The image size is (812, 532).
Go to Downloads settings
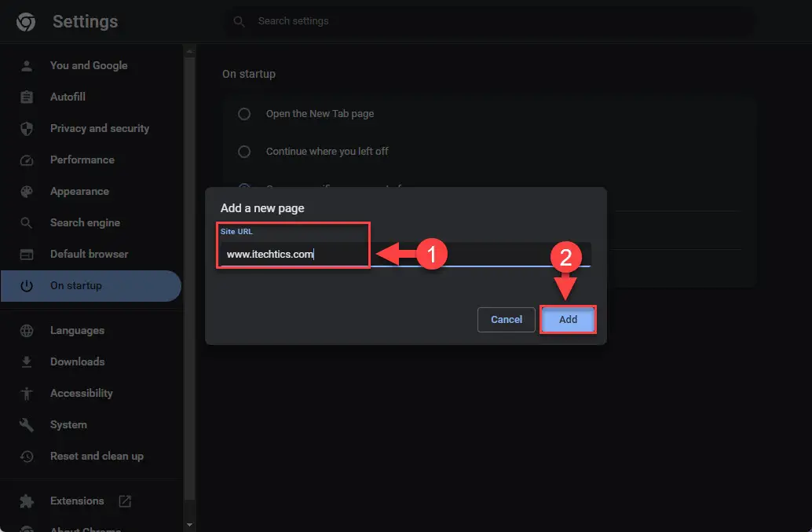pyautogui.click(x=90, y=362)
